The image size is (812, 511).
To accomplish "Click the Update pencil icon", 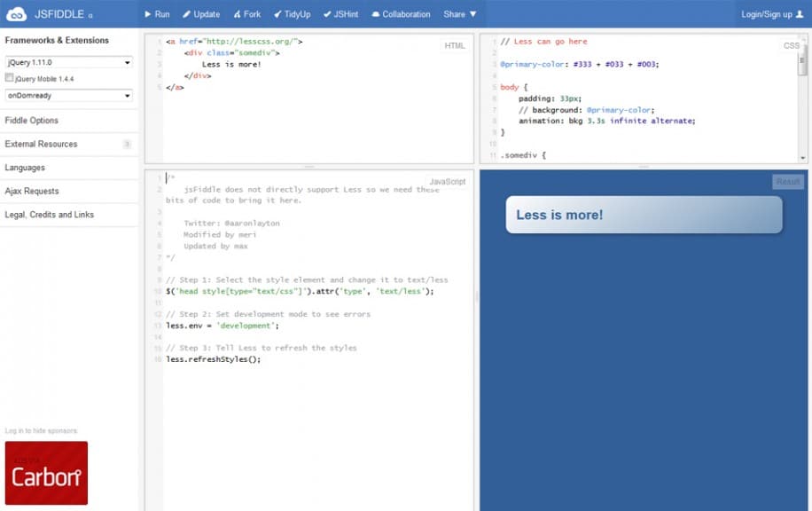I will [x=186, y=14].
